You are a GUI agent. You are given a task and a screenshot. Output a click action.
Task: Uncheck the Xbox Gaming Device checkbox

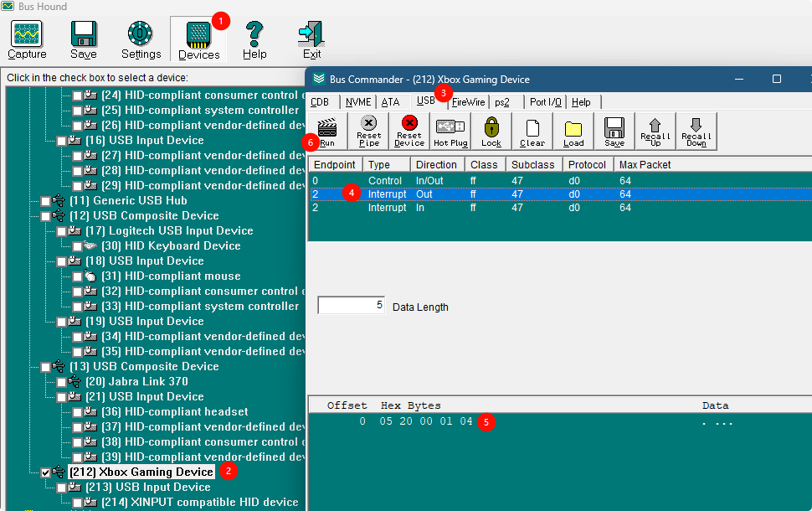click(x=45, y=472)
